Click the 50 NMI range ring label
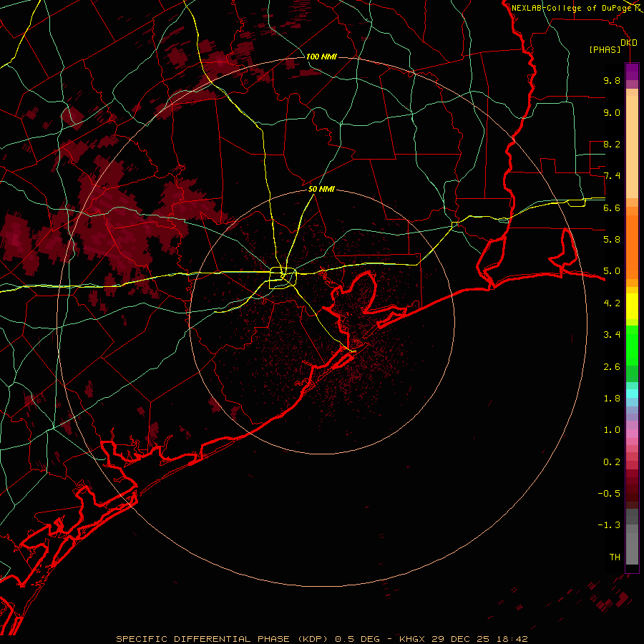Viewport: 644px width, 644px height. point(321,189)
